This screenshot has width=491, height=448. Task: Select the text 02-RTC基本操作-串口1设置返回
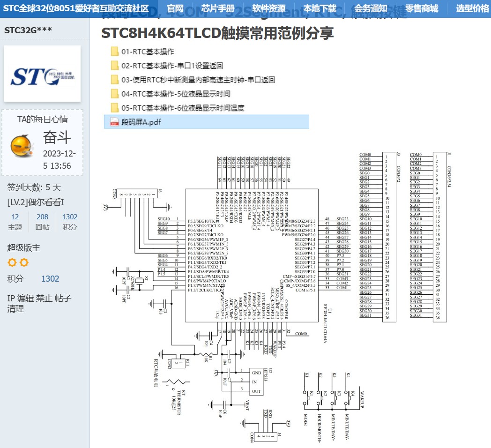coord(172,66)
